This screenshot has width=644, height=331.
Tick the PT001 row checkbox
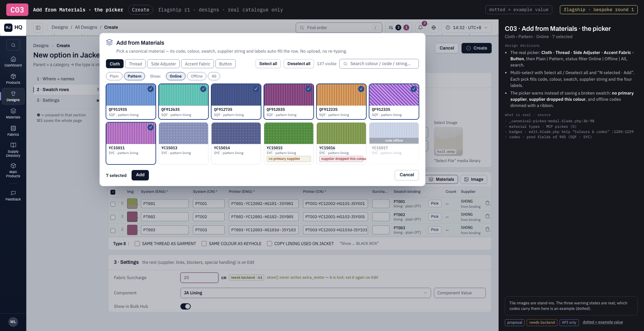(113, 204)
